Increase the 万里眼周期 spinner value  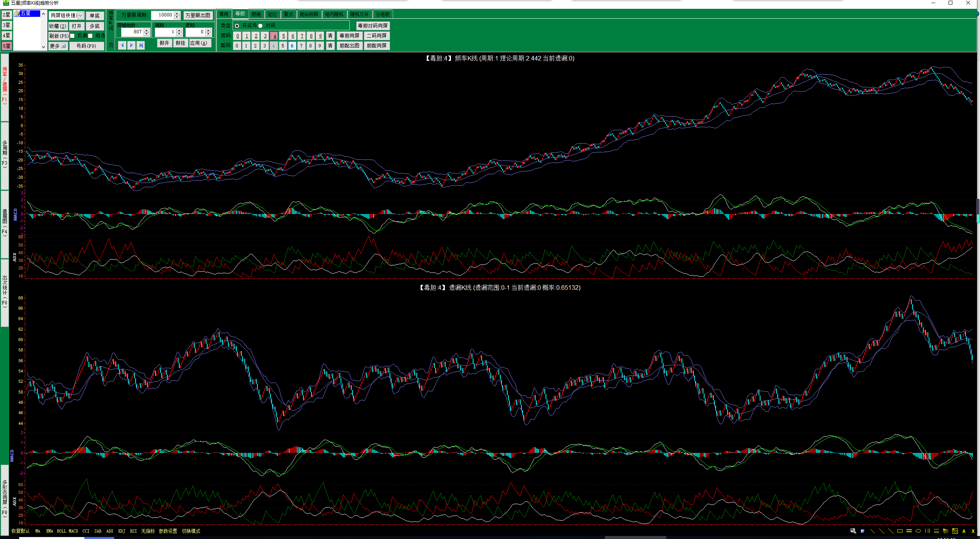pos(177,13)
